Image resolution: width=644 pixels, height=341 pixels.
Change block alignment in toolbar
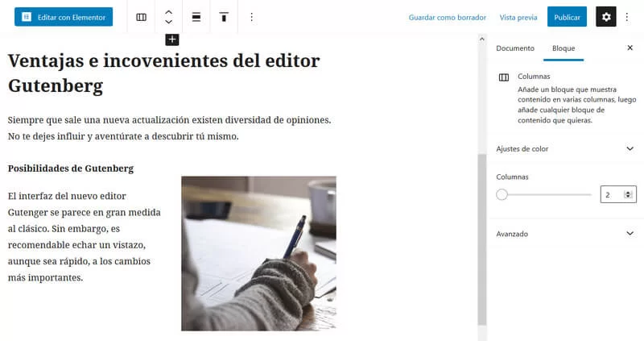point(196,17)
